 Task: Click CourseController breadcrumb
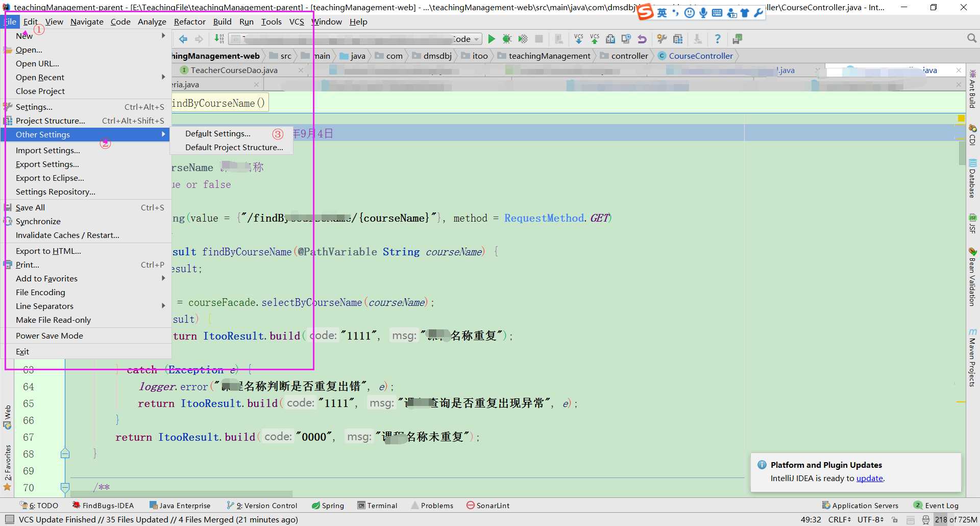pyautogui.click(x=695, y=56)
